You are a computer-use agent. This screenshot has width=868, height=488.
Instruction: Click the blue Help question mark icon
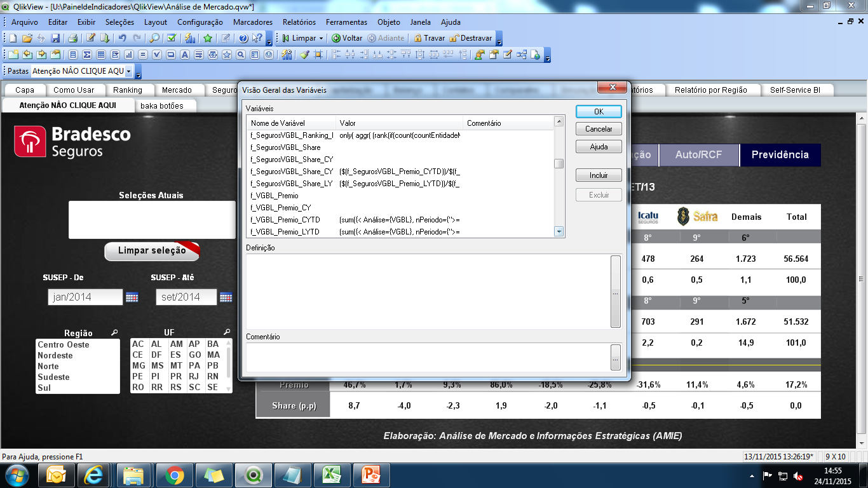pyautogui.click(x=243, y=38)
